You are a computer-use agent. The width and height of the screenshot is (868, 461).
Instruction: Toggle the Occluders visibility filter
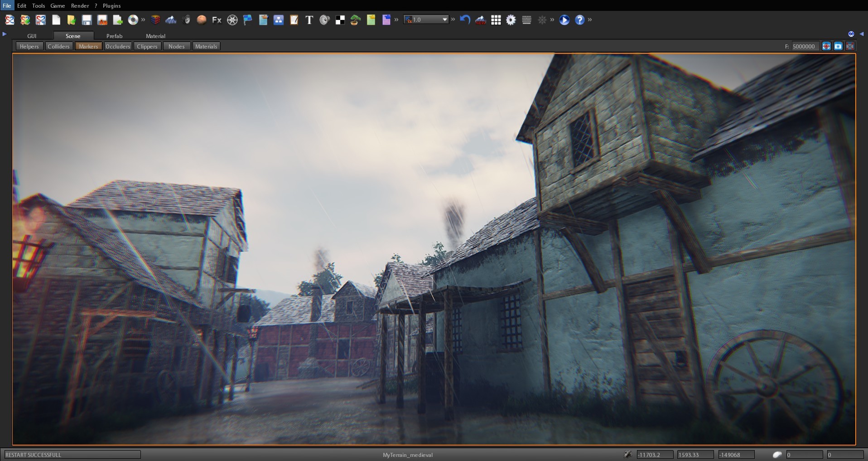point(117,46)
